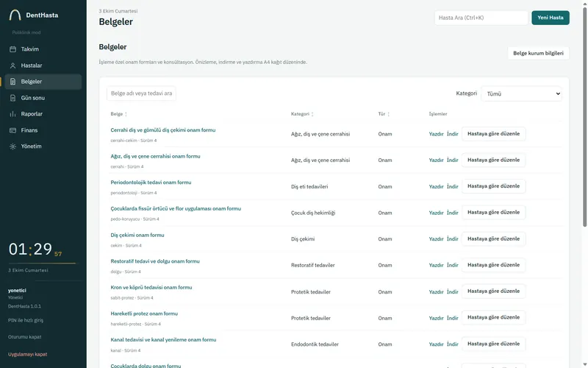Click the Raporlar bar chart icon
Viewport: 588px width, 368px height.
[x=12, y=114]
